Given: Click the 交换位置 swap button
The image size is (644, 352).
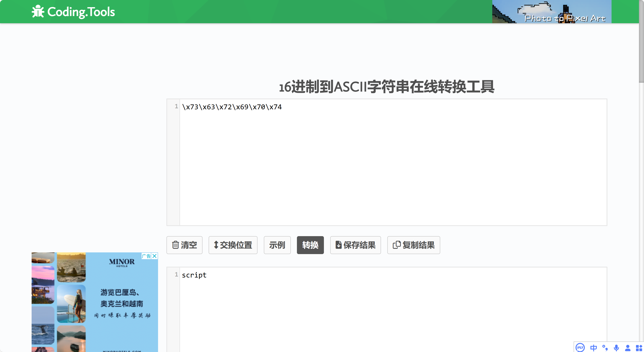Looking at the screenshot, I should click(x=233, y=245).
